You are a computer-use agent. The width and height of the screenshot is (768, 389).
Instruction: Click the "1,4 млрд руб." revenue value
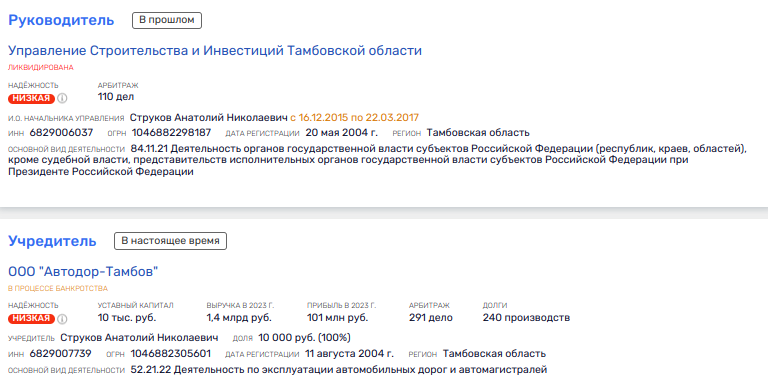[x=239, y=317]
